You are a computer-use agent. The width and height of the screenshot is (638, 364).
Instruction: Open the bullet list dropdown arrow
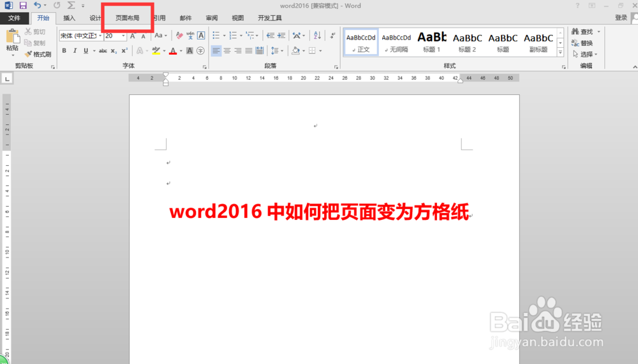[224, 36]
